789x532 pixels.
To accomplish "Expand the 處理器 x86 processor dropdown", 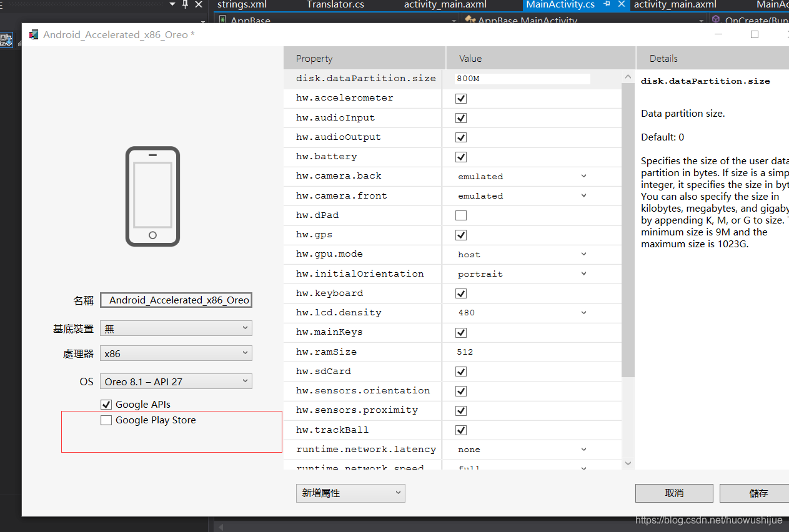I will tap(176, 353).
